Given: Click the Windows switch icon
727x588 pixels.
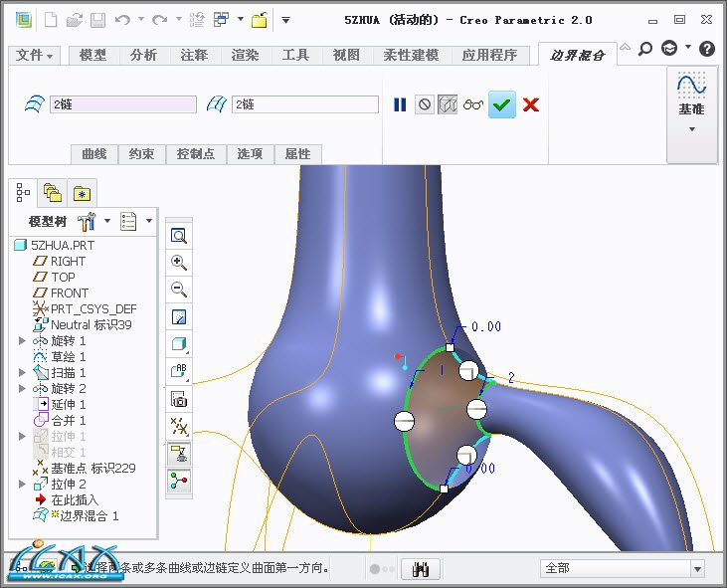Looking at the screenshot, I should (x=221, y=20).
